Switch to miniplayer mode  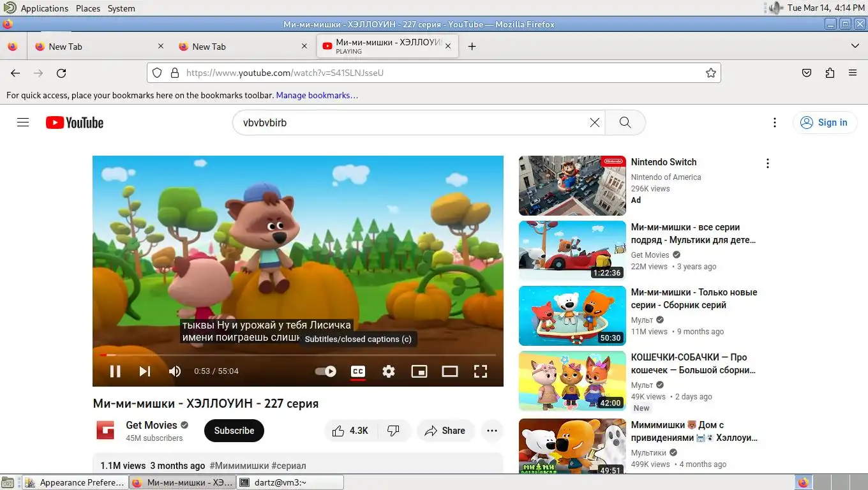pyautogui.click(x=419, y=371)
